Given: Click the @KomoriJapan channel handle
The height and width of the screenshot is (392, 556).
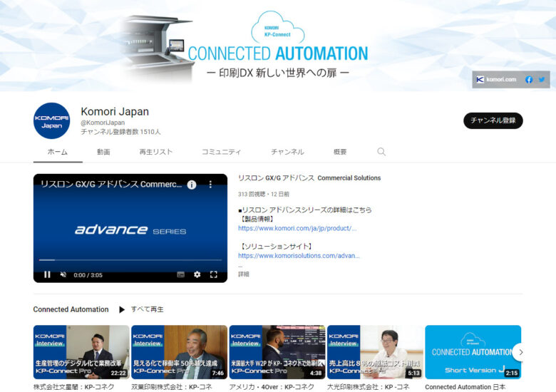Looking at the screenshot, I should (103, 123).
